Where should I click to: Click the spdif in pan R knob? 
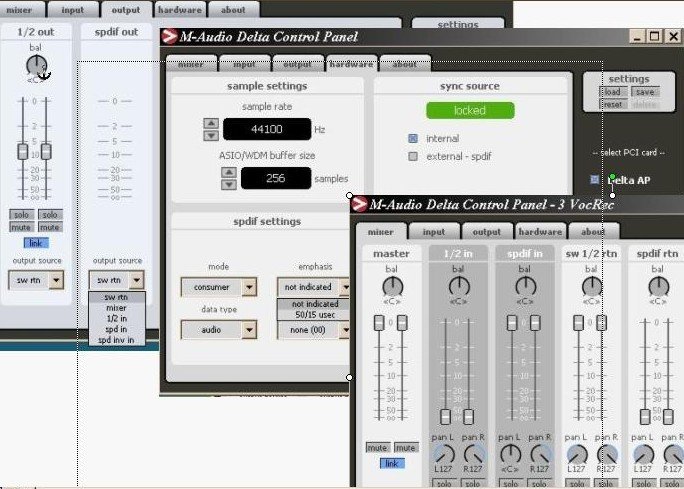540,455
